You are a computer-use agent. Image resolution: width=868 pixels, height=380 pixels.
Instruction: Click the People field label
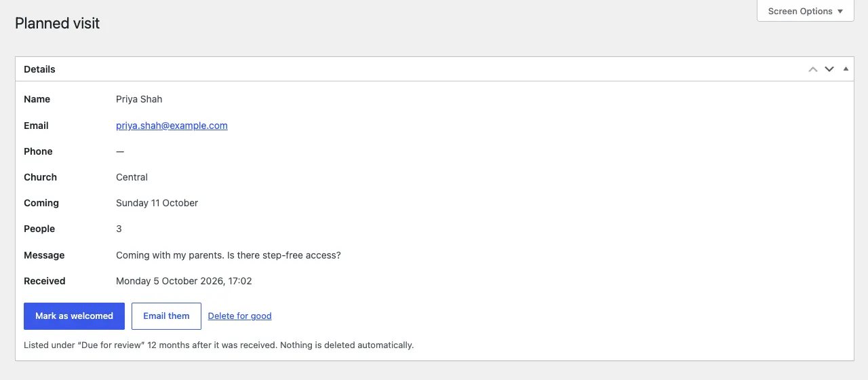point(39,229)
